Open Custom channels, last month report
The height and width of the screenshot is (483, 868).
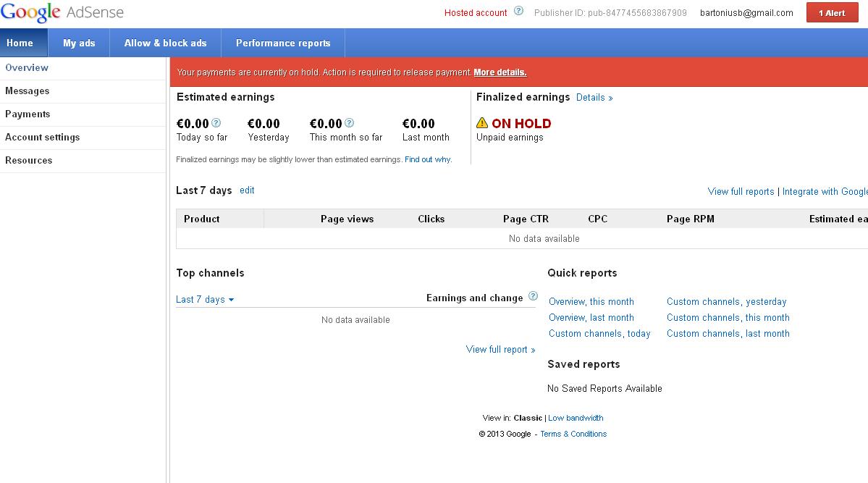728,333
